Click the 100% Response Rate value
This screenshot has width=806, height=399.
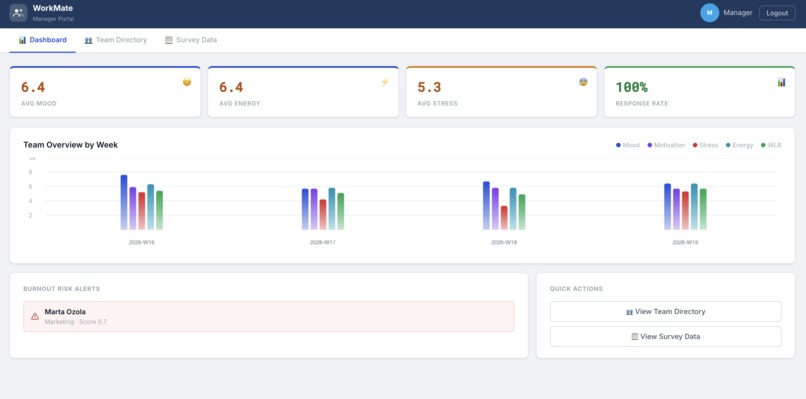tap(631, 87)
